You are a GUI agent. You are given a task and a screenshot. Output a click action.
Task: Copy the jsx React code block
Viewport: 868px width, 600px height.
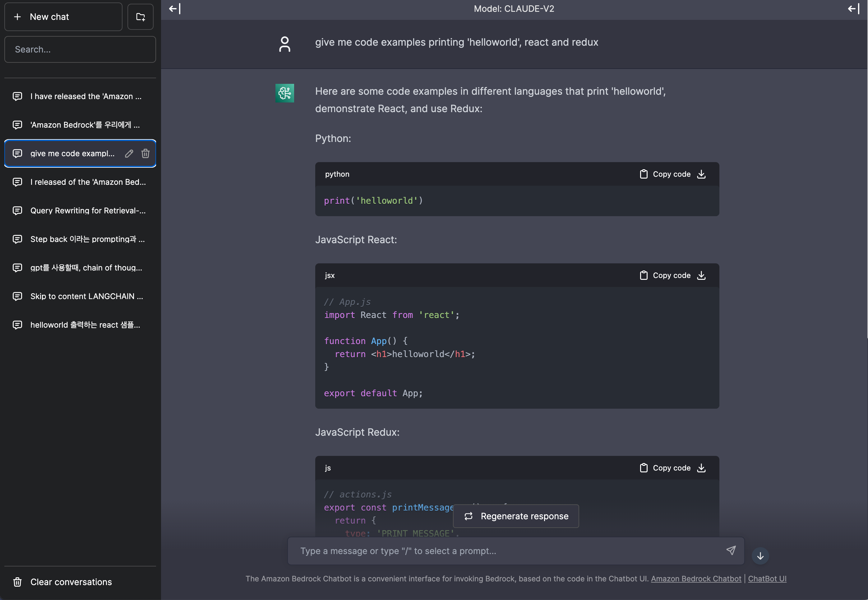tap(666, 275)
